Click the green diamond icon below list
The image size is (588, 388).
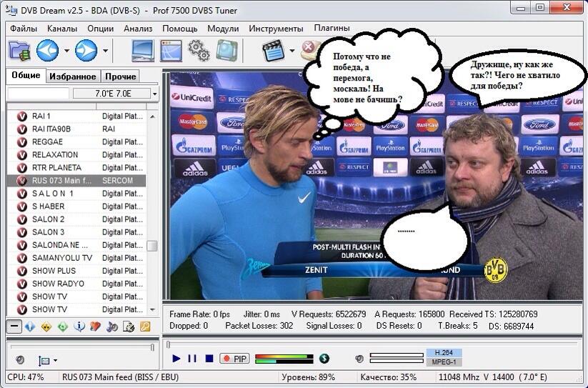pyautogui.click(x=63, y=327)
